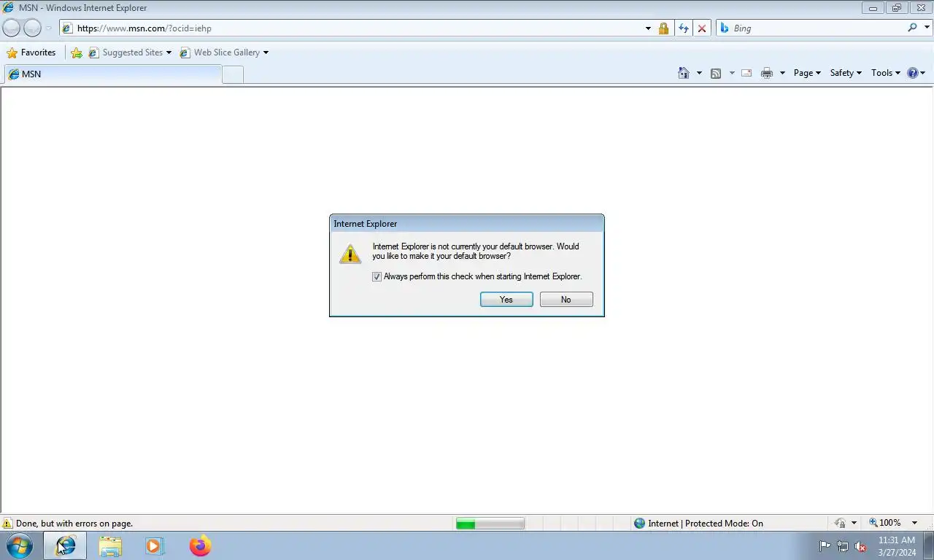Open the search provider dropdown arrow
934x560 pixels.
click(x=927, y=28)
